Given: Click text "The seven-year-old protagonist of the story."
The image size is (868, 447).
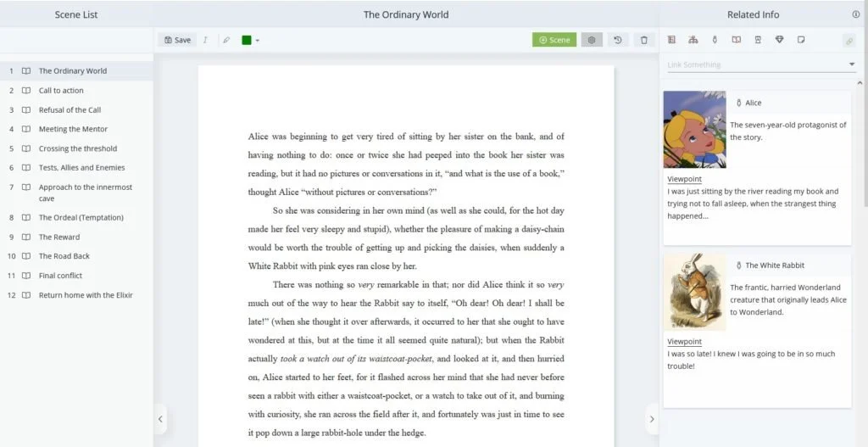Looking at the screenshot, I should tap(787, 131).
